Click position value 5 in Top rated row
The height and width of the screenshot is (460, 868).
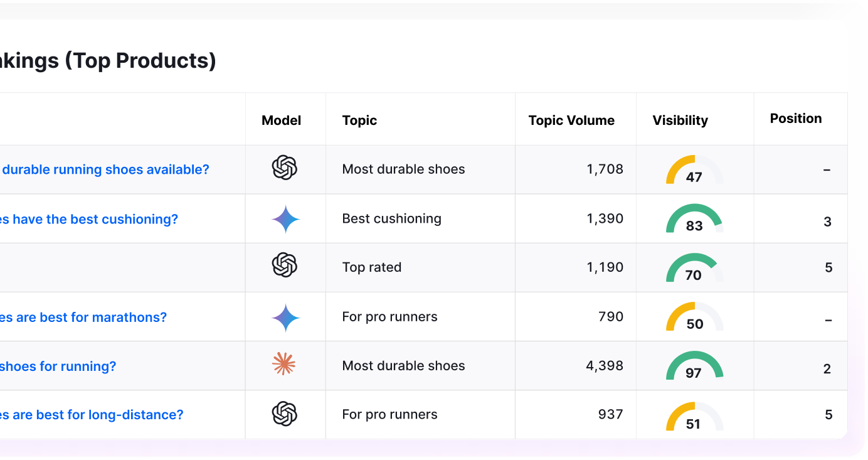[828, 268]
